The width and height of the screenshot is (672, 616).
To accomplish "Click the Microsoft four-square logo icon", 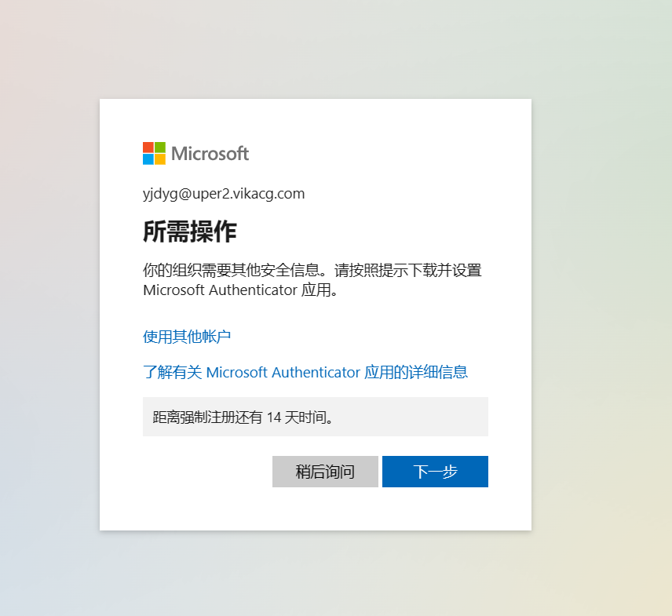I will click(154, 153).
